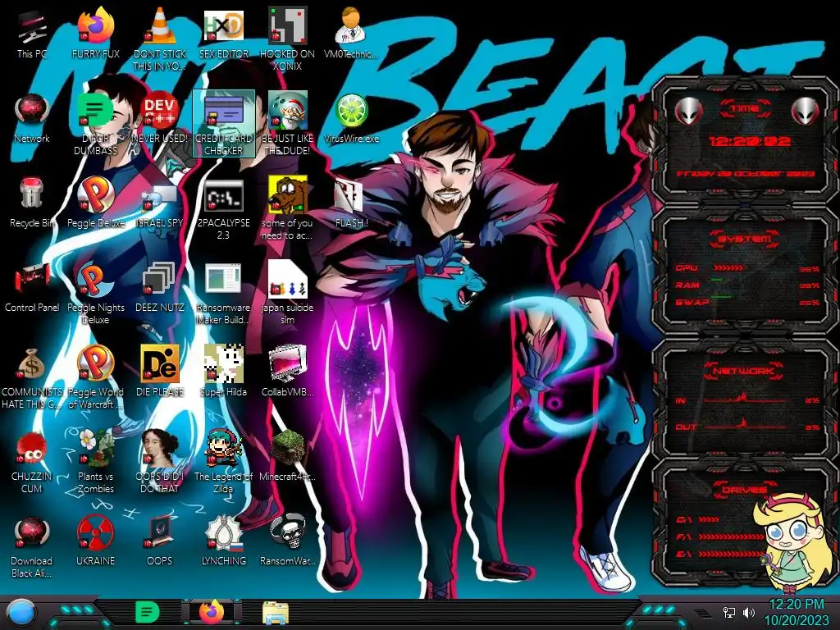Open the Minecraft4Fr grass block icon
Screen dimensions: 840x630
tap(287, 456)
